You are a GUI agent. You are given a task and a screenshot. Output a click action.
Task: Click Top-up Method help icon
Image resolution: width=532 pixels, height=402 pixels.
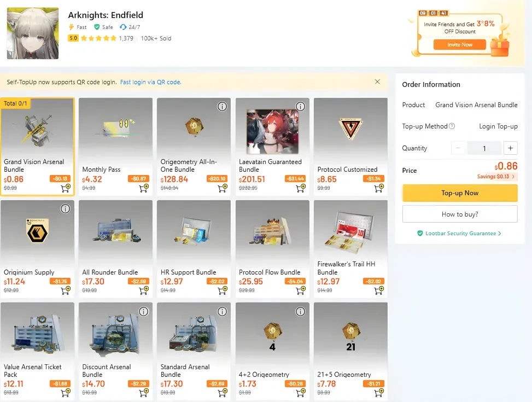pos(452,126)
